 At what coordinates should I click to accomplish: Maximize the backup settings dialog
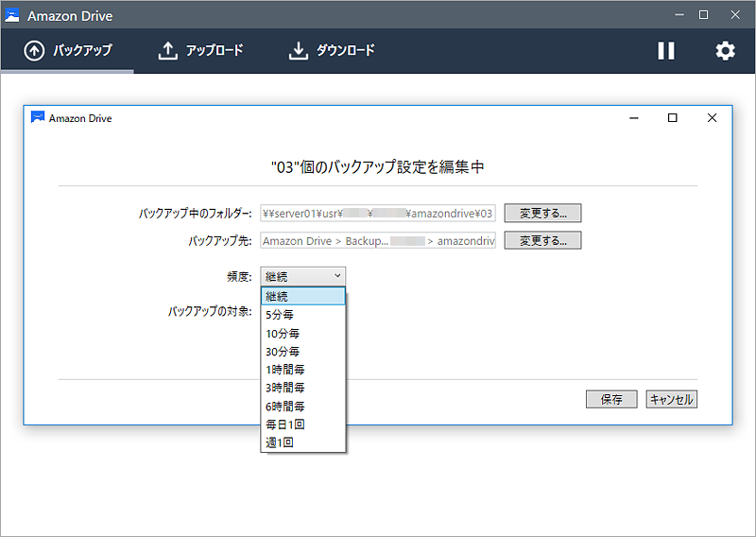[x=672, y=118]
